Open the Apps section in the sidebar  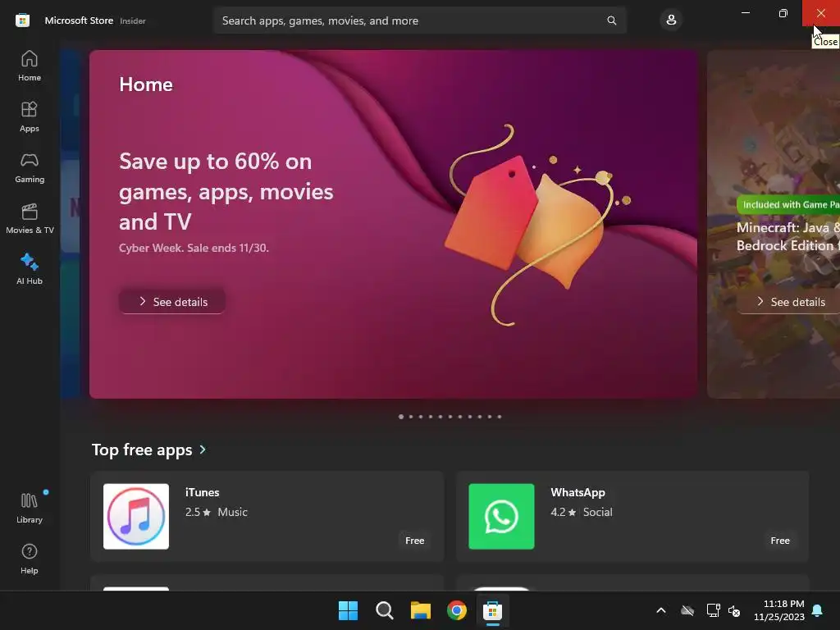pos(30,116)
